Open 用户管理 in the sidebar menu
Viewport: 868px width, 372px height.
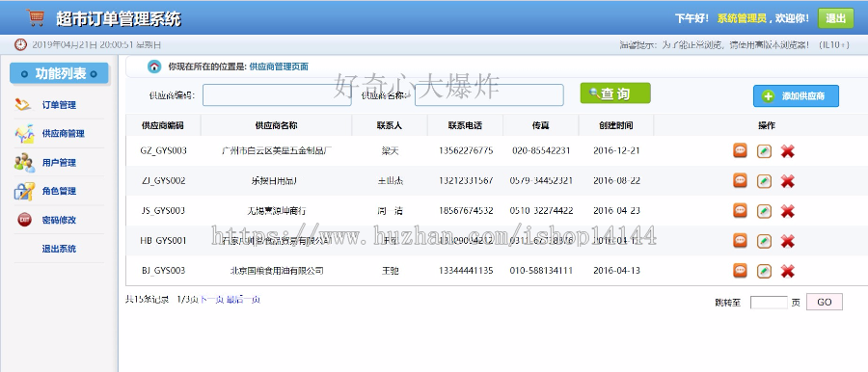point(59,163)
